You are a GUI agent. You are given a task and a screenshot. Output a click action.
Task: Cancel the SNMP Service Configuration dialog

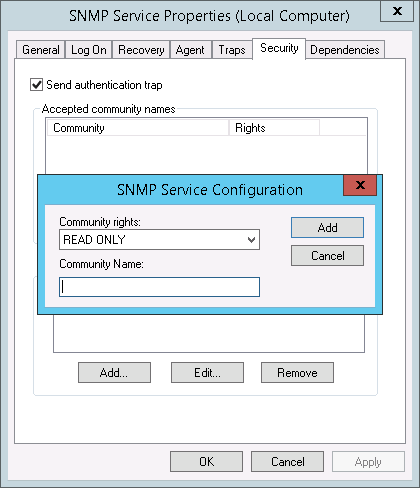click(327, 256)
